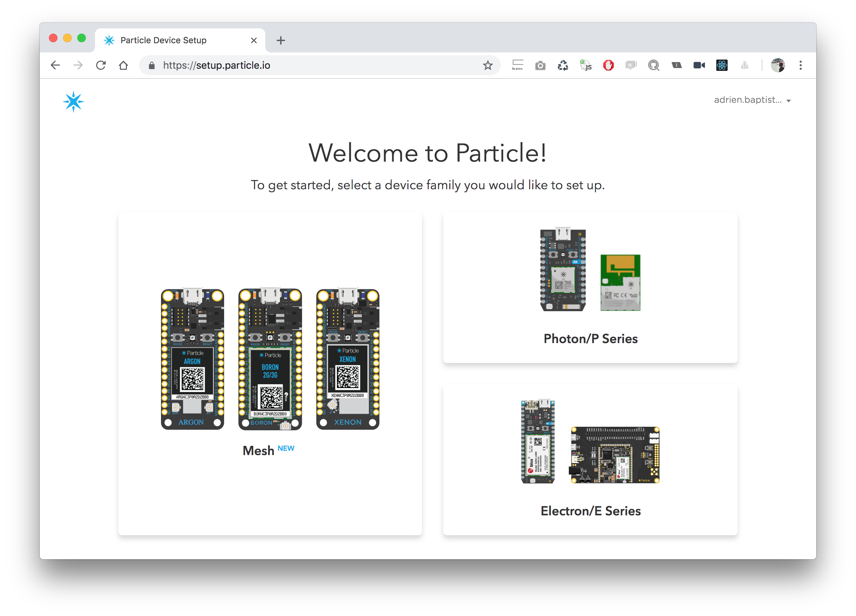
Task: Click the video camera extension icon
Action: 699,65
